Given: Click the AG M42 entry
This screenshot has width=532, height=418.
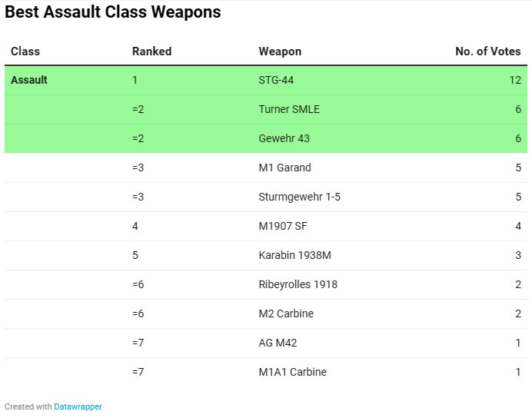Looking at the screenshot, I should 279,343.
